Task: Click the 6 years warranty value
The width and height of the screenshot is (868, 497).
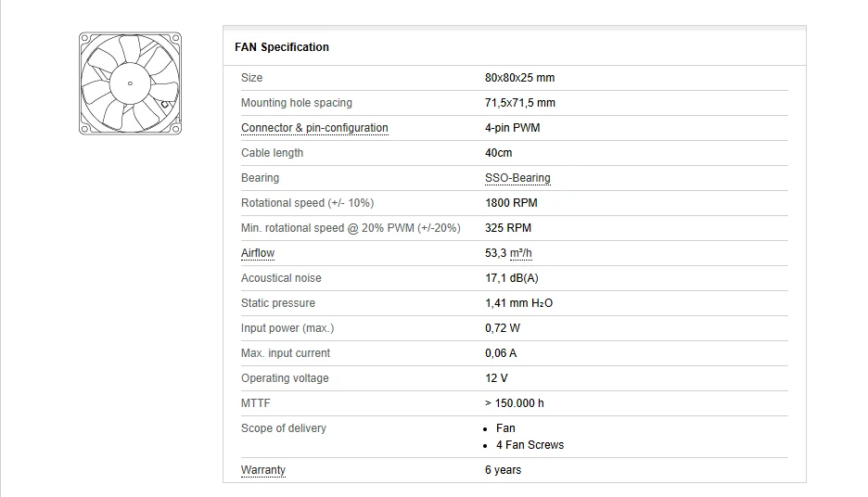Action: click(x=503, y=470)
